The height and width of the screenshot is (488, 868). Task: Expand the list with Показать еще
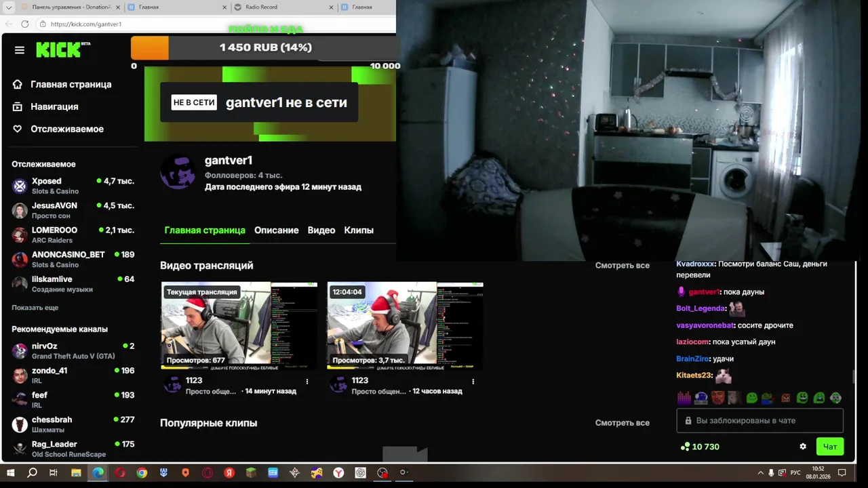click(35, 308)
